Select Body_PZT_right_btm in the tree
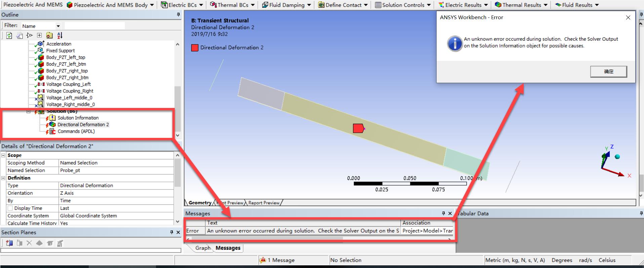This screenshot has width=644, height=268. [x=67, y=77]
